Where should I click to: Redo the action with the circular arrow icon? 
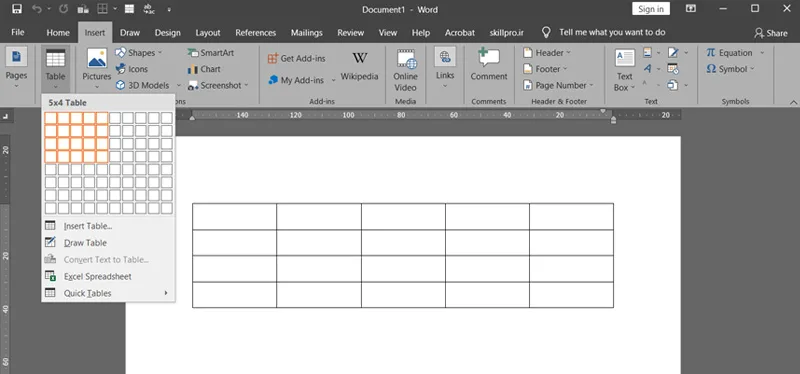pos(63,9)
